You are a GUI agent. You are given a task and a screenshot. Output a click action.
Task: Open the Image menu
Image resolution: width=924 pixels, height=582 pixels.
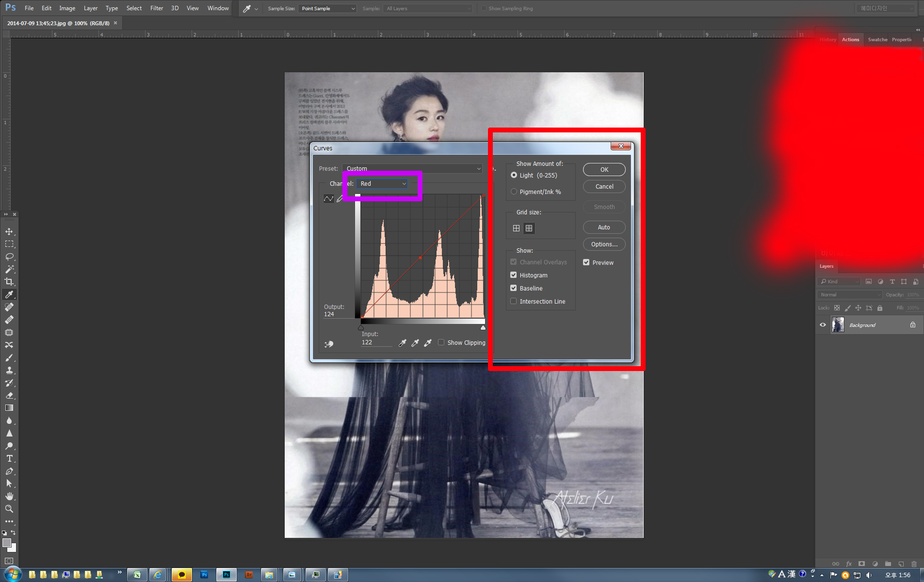click(x=67, y=8)
